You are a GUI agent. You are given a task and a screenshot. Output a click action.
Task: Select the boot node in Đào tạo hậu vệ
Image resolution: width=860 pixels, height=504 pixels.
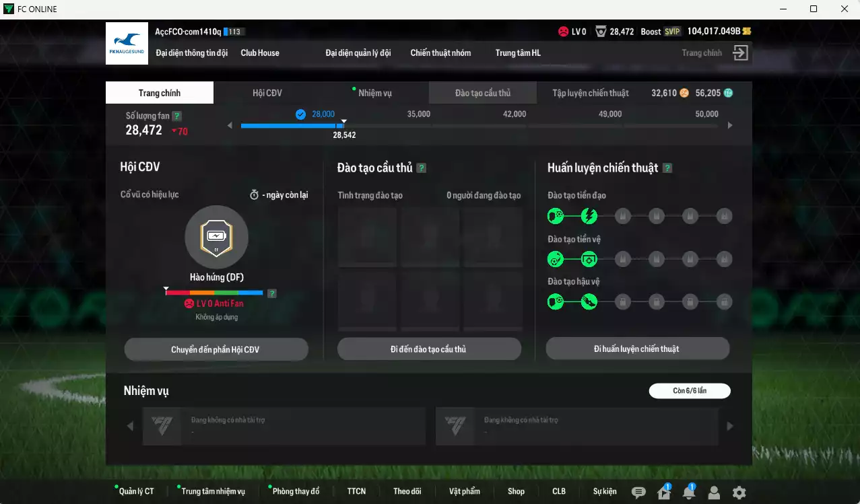[589, 301]
